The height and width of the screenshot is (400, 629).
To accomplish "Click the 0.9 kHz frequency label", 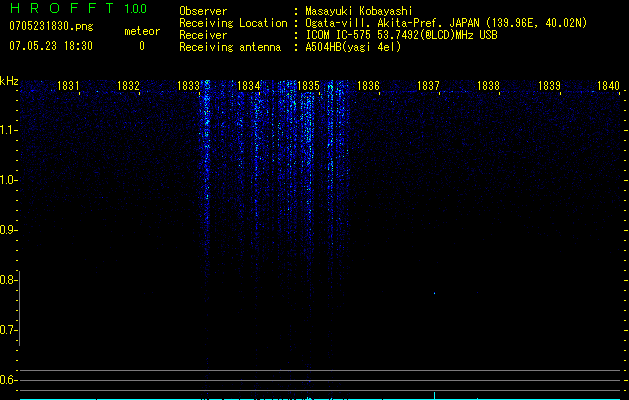I will click(8, 230).
